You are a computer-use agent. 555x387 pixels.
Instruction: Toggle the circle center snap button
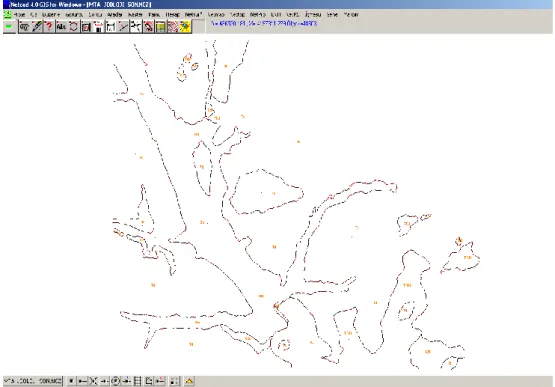[115, 381]
